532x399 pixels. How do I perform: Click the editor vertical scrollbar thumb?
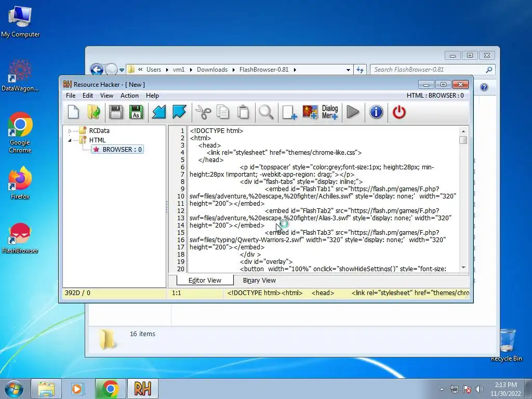coord(463,140)
